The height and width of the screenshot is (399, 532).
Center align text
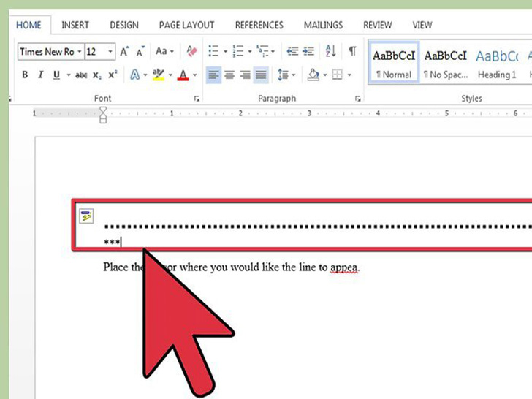click(x=229, y=75)
